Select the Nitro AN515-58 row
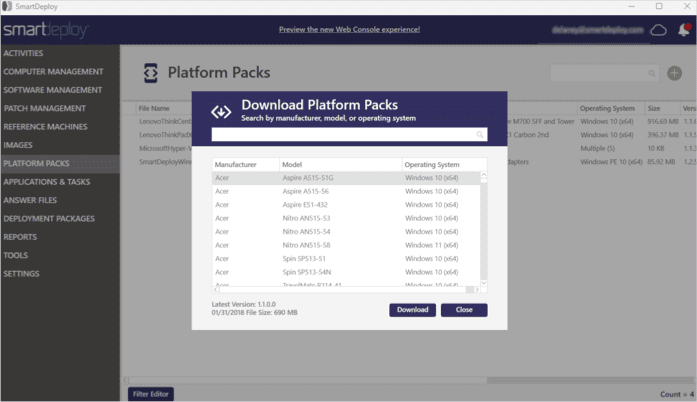The height and width of the screenshot is (402, 697). coord(346,245)
